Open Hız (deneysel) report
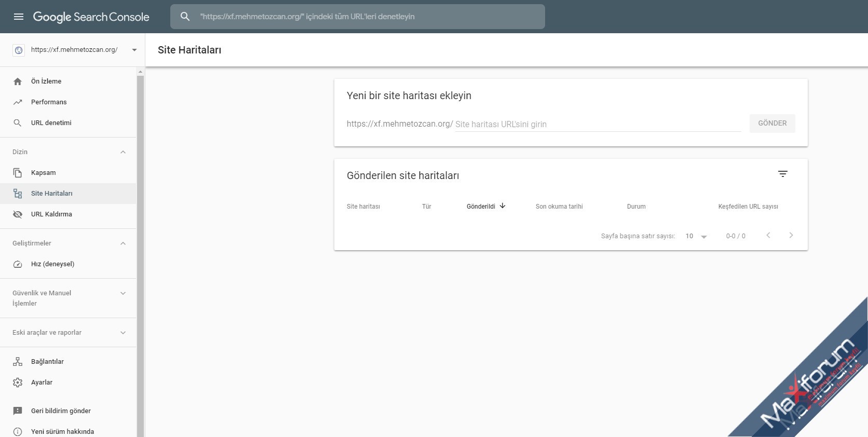Screen dimensions: 868x437 pyautogui.click(x=68, y=264)
